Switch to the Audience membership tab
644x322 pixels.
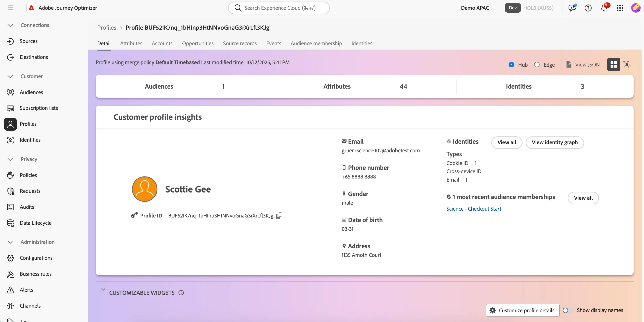click(x=316, y=43)
